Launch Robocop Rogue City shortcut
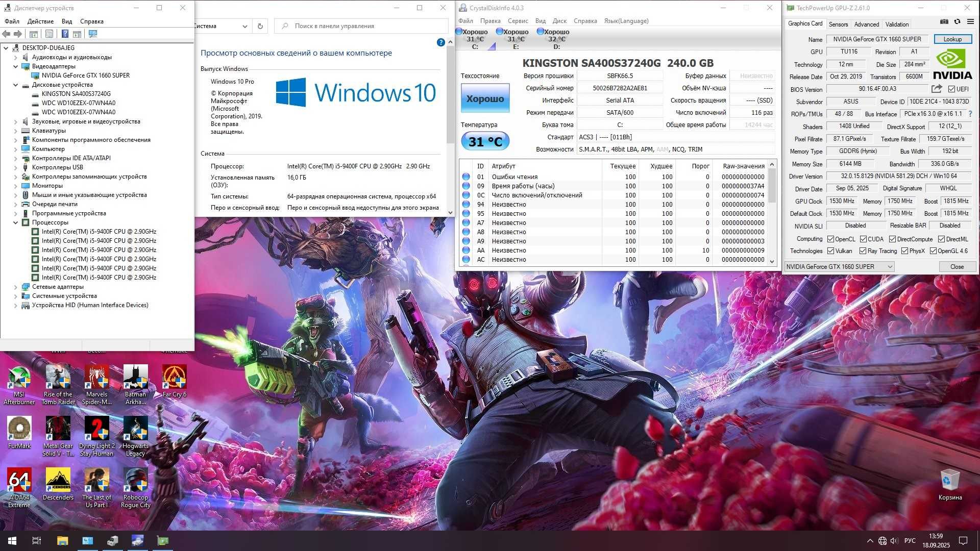980x551 pixels. pyautogui.click(x=136, y=488)
